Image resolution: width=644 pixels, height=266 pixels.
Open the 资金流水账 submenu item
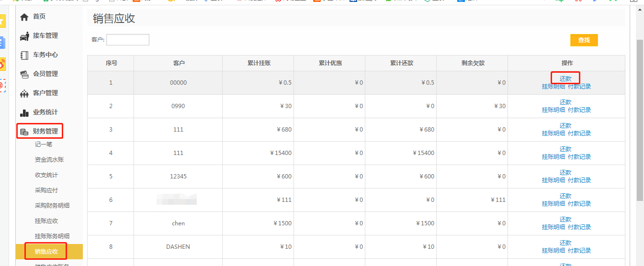tap(49, 160)
